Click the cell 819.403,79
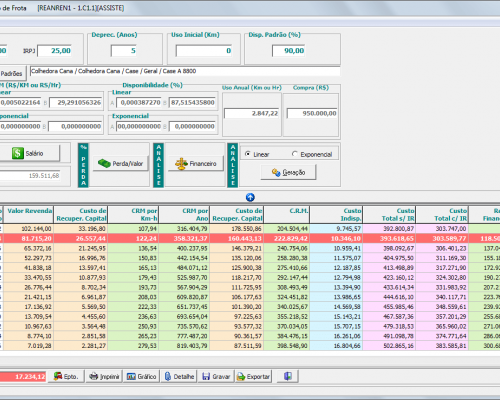This screenshot has height=400, width=500. click(184, 346)
